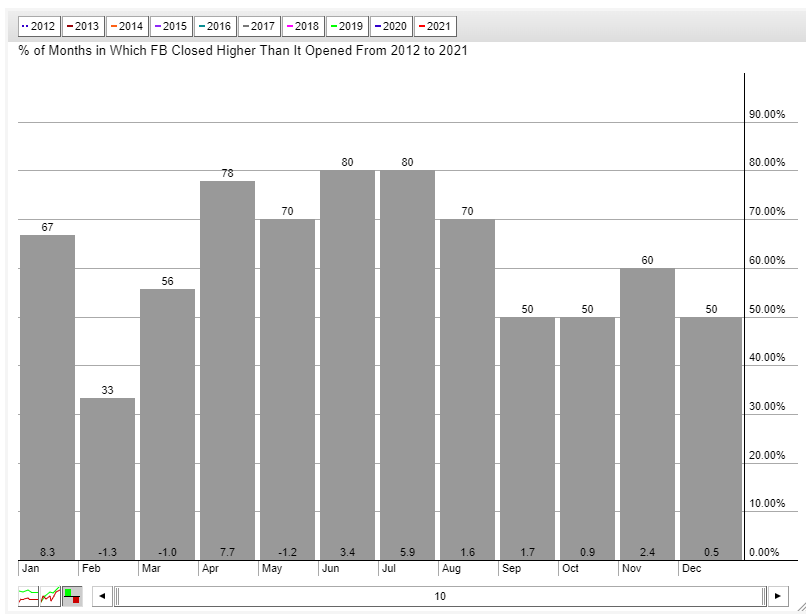Click the Apr month axis label
806x614 pixels.
(x=210, y=568)
